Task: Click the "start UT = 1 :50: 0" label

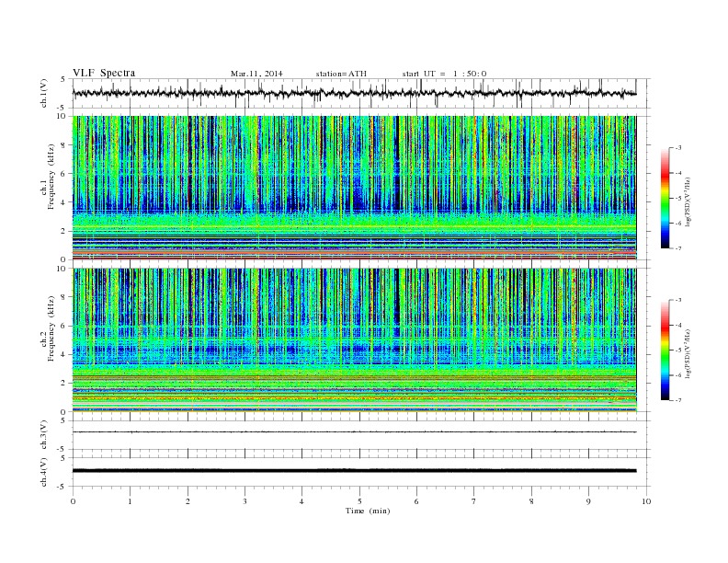Action: click(444, 74)
